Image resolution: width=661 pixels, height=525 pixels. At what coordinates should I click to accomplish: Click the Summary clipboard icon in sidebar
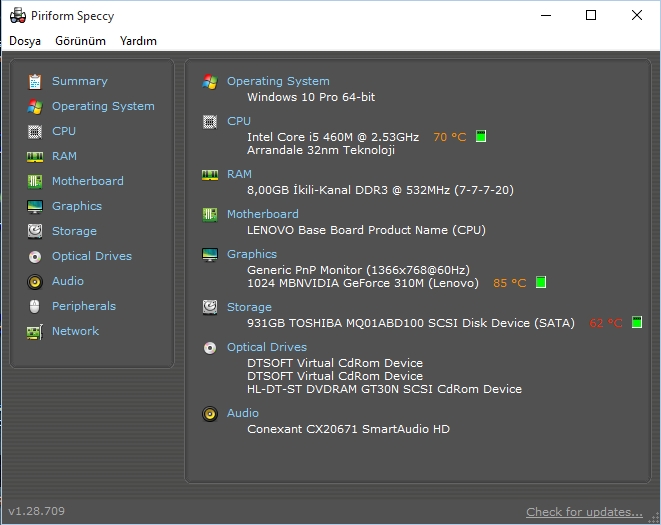[35, 81]
